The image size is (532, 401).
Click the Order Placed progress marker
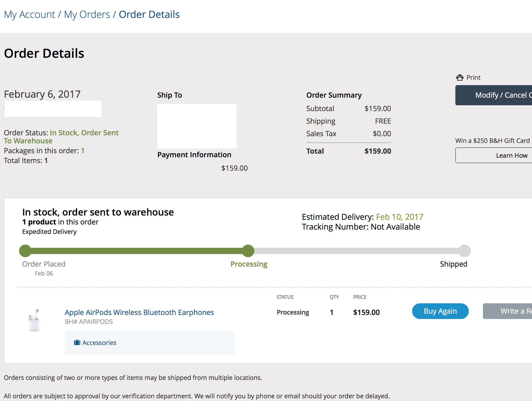click(x=25, y=251)
